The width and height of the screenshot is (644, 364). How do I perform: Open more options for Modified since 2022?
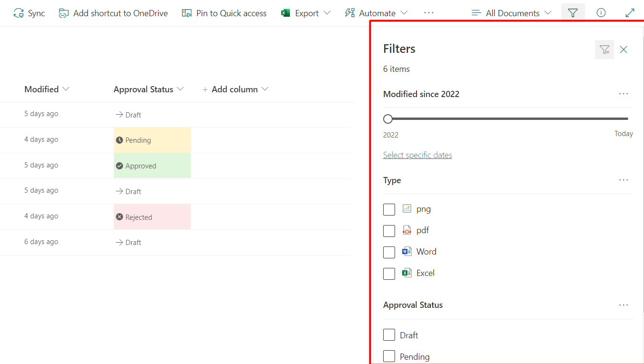(x=624, y=94)
